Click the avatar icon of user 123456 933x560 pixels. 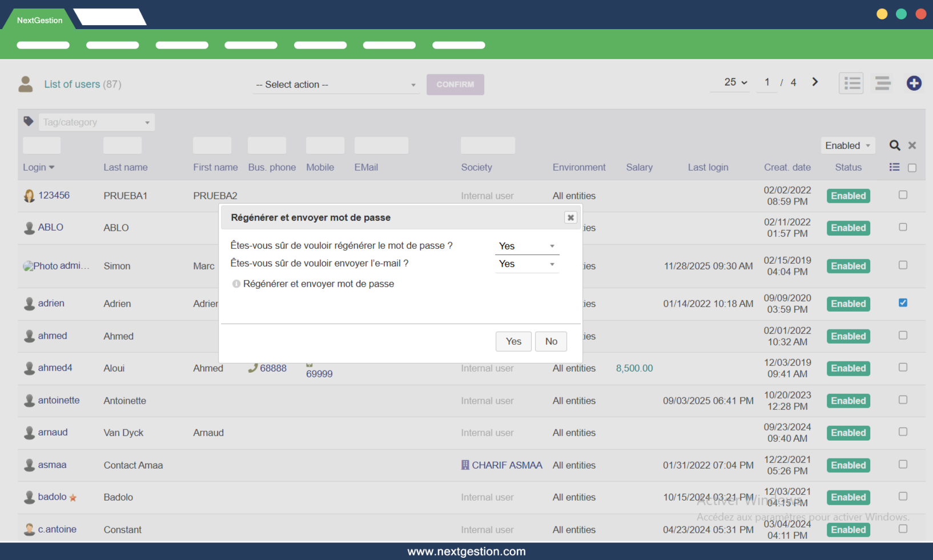tap(29, 196)
